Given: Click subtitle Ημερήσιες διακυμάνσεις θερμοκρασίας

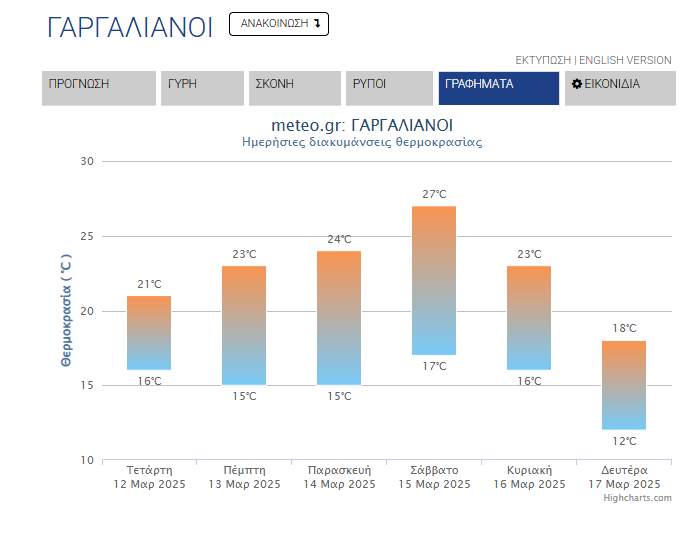Looking at the screenshot, I should pyautogui.click(x=362, y=142).
